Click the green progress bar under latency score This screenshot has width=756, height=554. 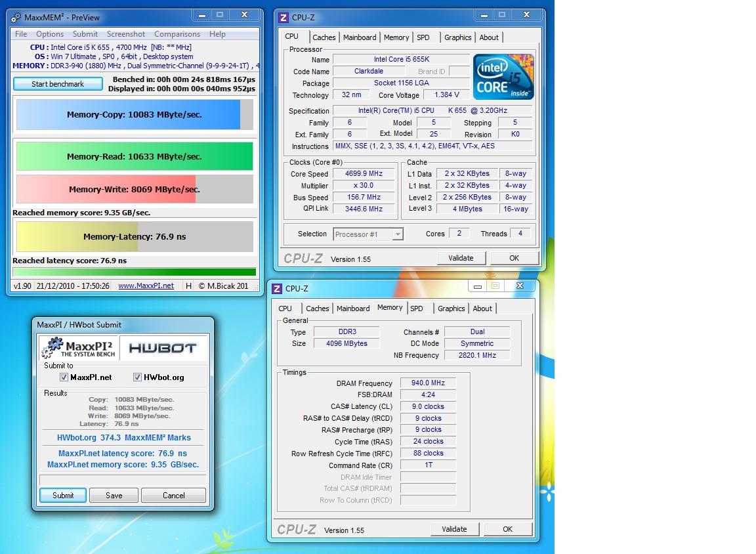[x=135, y=272]
